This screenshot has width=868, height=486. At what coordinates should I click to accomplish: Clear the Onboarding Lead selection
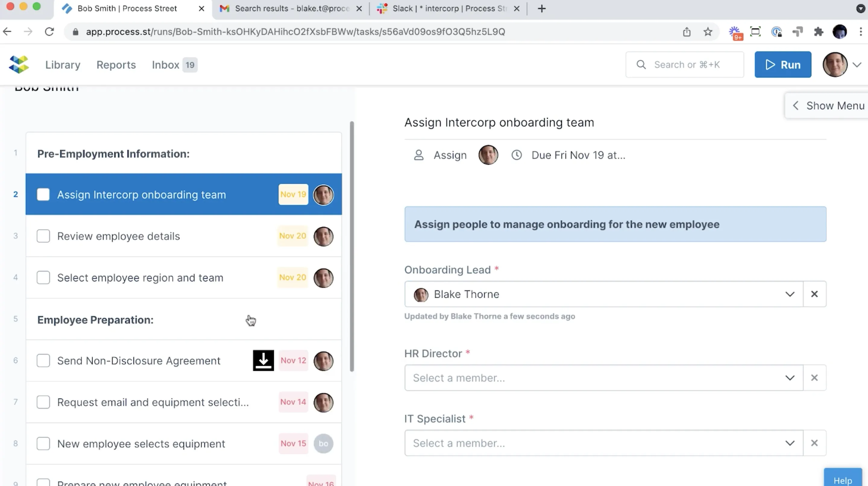pyautogui.click(x=814, y=294)
